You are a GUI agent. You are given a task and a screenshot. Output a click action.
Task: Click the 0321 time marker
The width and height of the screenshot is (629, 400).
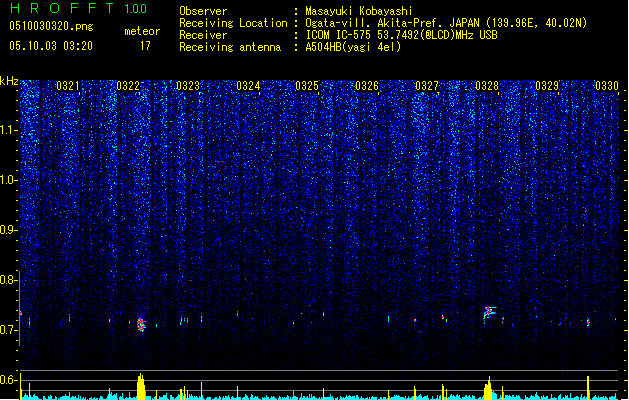click(68, 85)
